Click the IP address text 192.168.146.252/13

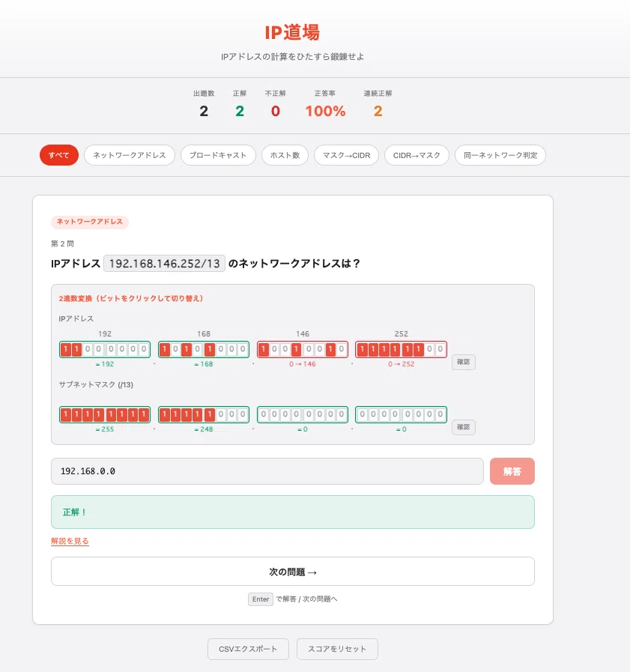tap(165, 263)
